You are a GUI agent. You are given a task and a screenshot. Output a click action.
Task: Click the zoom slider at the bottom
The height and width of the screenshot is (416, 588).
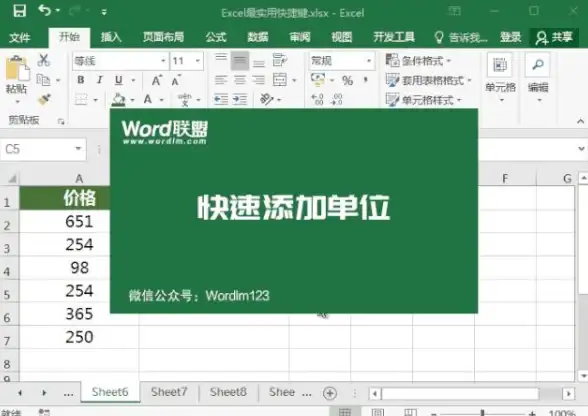[x=482, y=413]
